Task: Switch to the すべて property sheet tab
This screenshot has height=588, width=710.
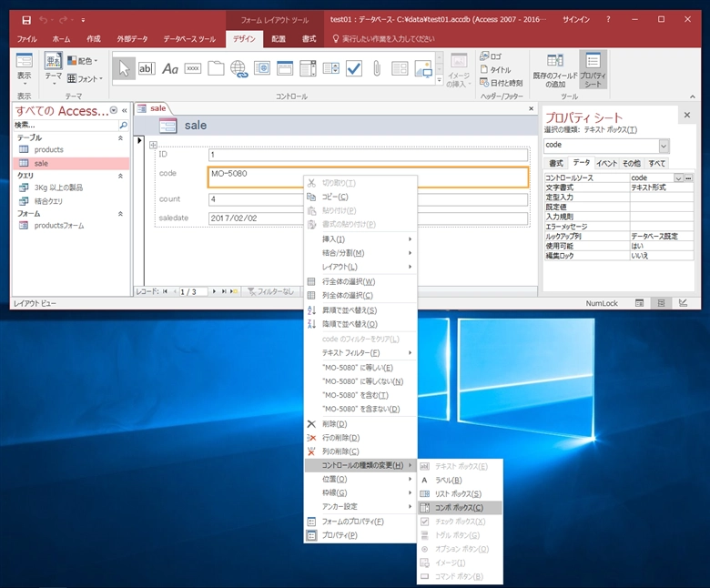Action: (656, 164)
